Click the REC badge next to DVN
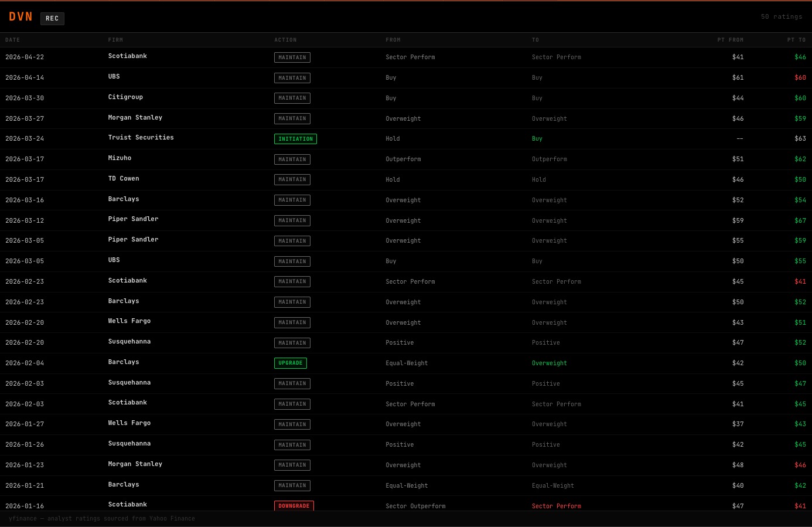Image resolution: width=812 pixels, height=527 pixels. click(x=52, y=18)
